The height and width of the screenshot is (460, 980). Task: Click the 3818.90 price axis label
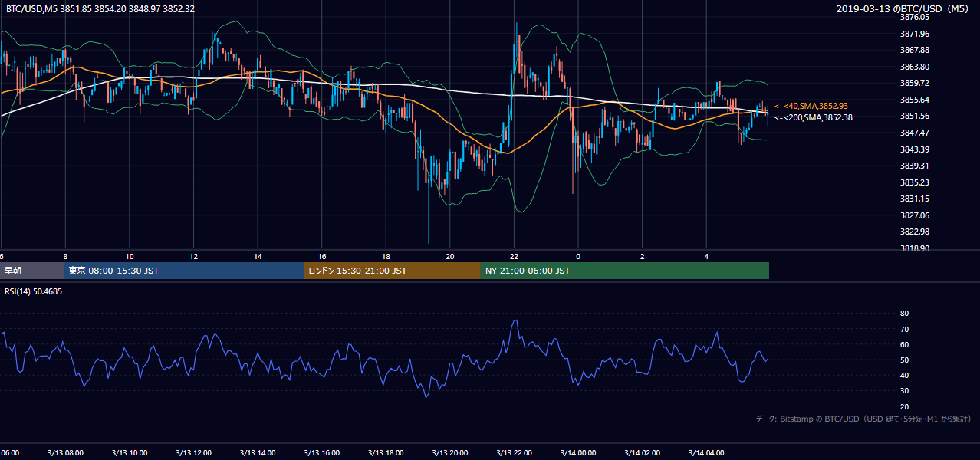(x=915, y=248)
